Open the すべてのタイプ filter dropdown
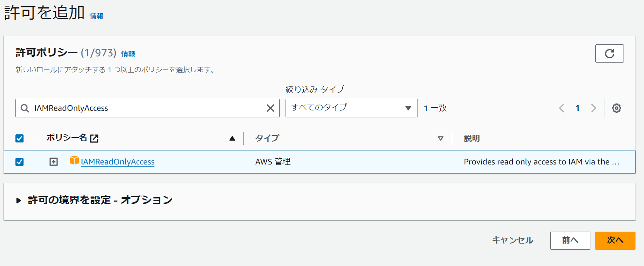 coord(352,108)
